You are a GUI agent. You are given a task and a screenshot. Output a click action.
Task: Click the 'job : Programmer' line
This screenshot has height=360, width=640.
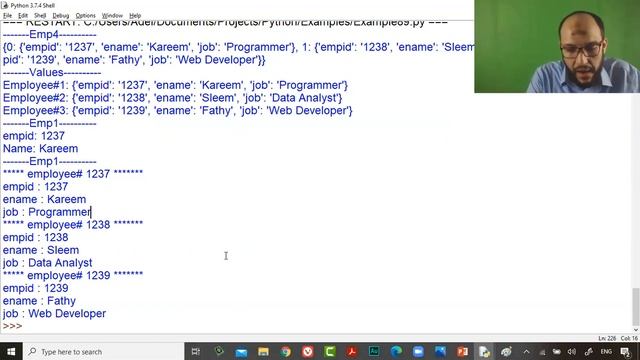coord(47,212)
